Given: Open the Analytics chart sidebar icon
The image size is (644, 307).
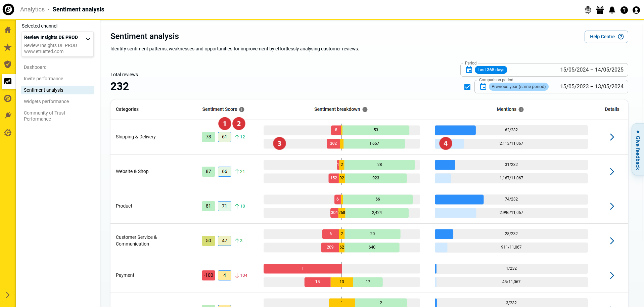Looking at the screenshot, I should (x=8, y=81).
